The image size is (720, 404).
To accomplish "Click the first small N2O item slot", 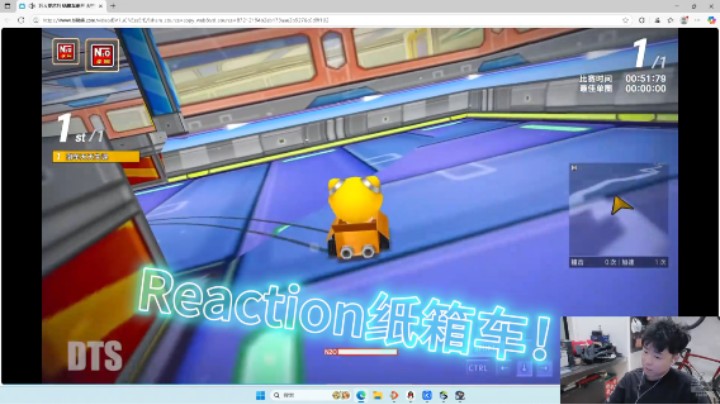I will (x=66, y=52).
